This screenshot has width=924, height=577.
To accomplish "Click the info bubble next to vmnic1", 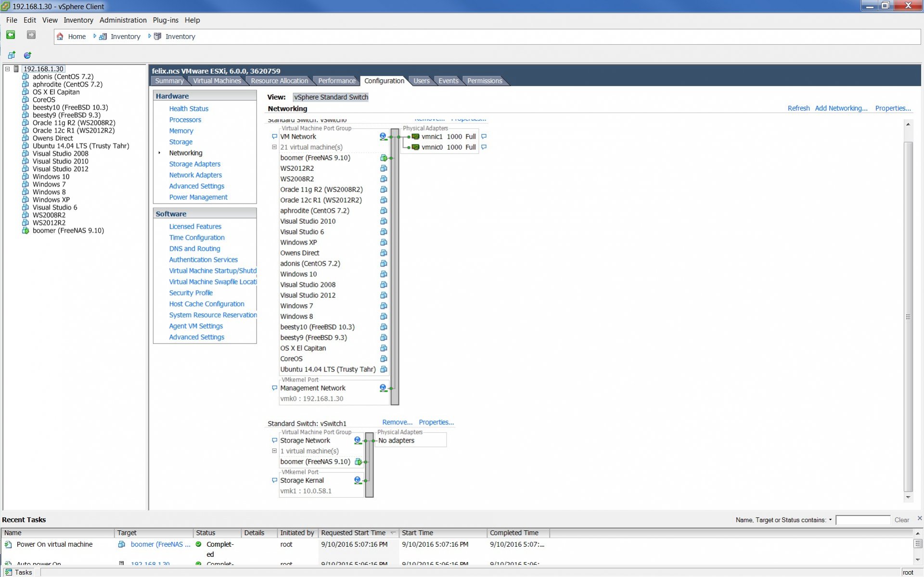I will click(x=484, y=137).
